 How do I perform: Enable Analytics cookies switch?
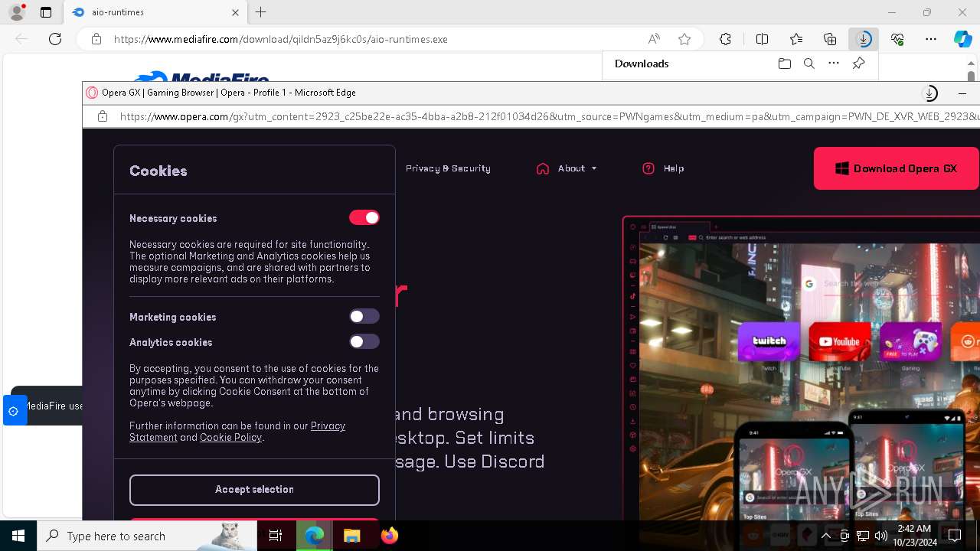click(x=364, y=342)
